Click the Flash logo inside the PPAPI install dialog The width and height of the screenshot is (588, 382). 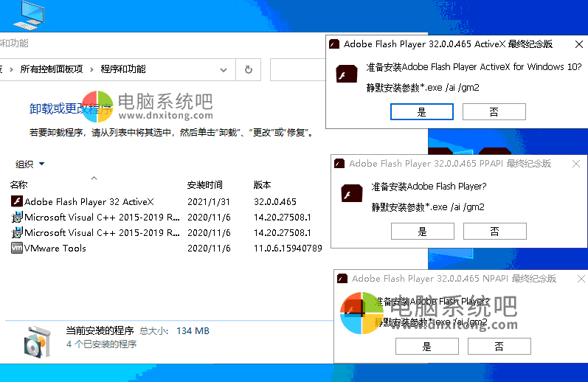tap(352, 193)
